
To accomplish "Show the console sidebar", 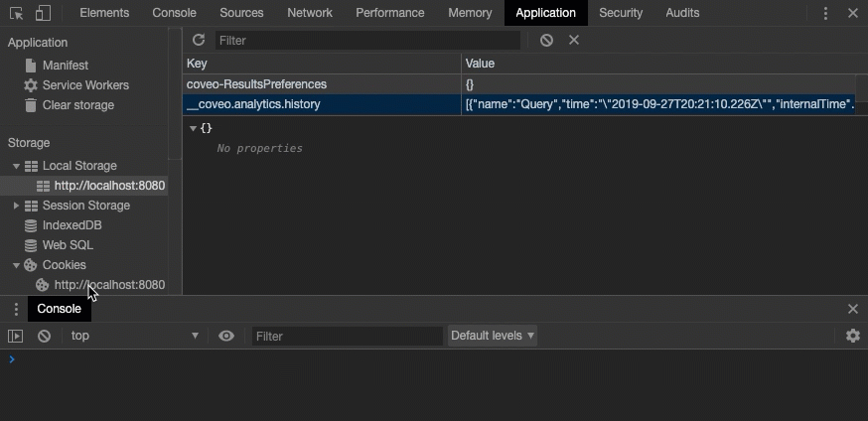I will coord(15,336).
